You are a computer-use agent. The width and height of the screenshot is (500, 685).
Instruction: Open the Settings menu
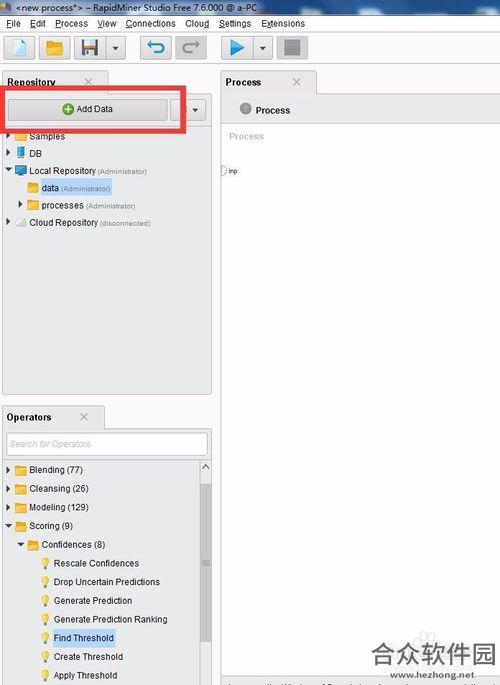click(x=235, y=24)
